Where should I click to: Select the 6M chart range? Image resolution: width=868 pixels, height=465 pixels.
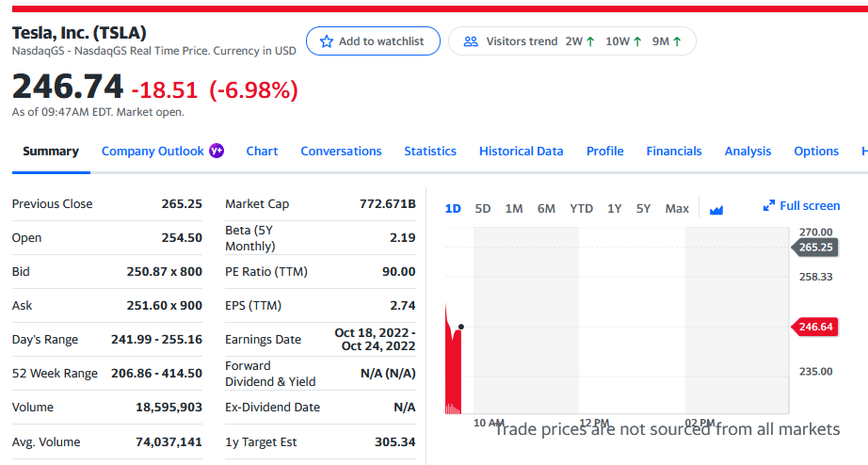tap(546, 209)
